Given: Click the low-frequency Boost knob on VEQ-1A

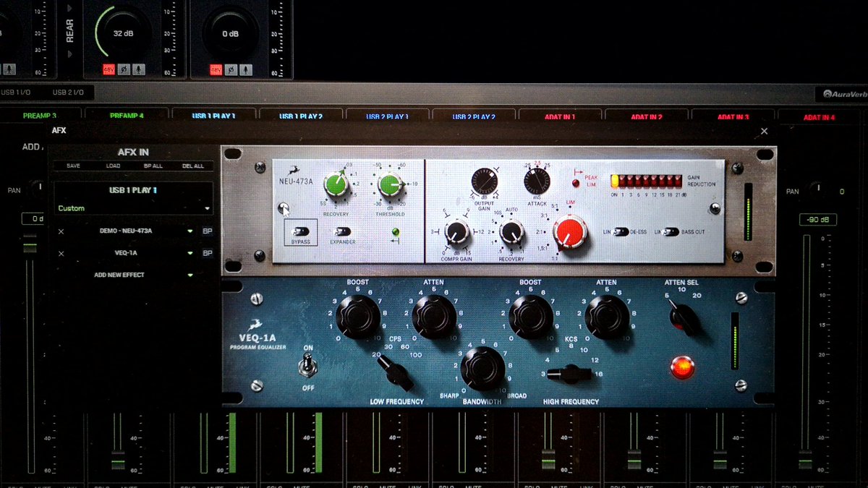Looking at the screenshot, I should click(358, 317).
